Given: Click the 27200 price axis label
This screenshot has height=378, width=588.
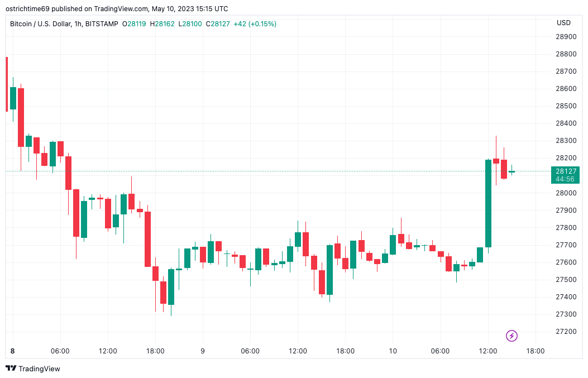Looking at the screenshot, I should coord(566,332).
